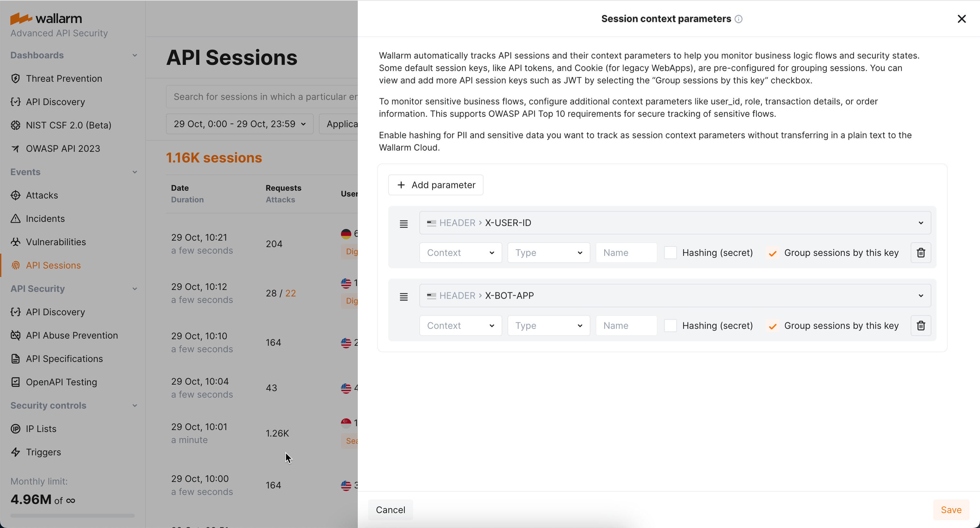Screen dimensions: 980x528
Task: Click Cancel in the panel footer
Action: tap(390, 509)
